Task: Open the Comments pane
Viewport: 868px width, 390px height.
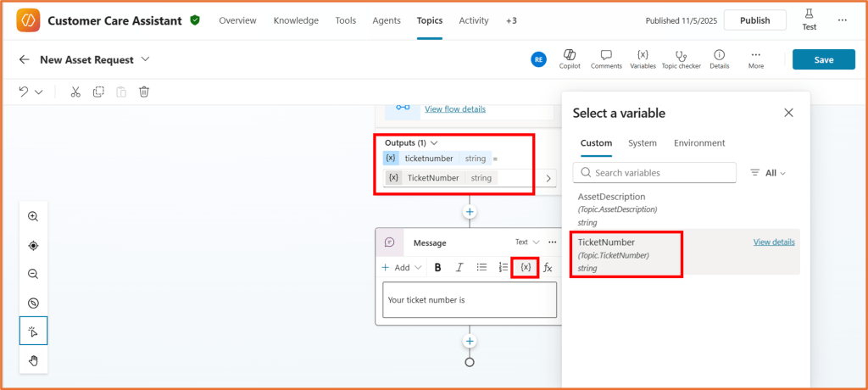Action: coord(606,59)
